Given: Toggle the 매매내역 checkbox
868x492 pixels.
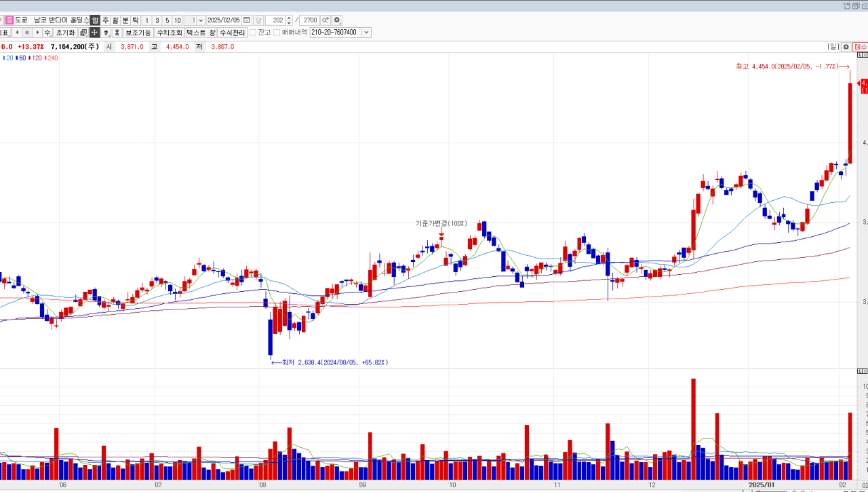Looking at the screenshot, I should (277, 33).
